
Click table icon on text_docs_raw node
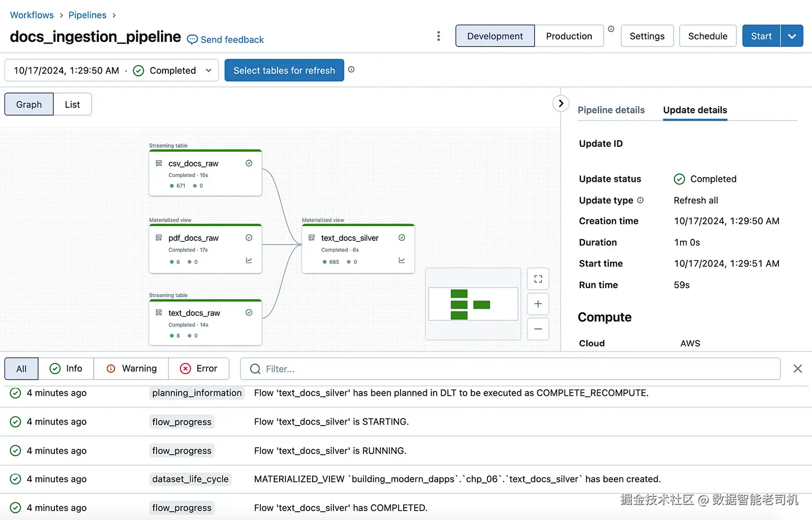point(159,312)
